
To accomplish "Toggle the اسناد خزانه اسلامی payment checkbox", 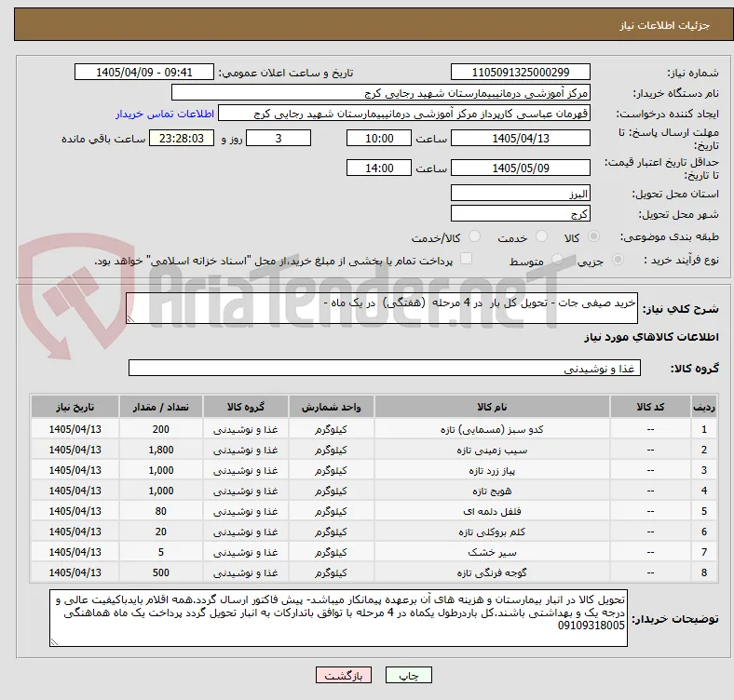I will [467, 259].
